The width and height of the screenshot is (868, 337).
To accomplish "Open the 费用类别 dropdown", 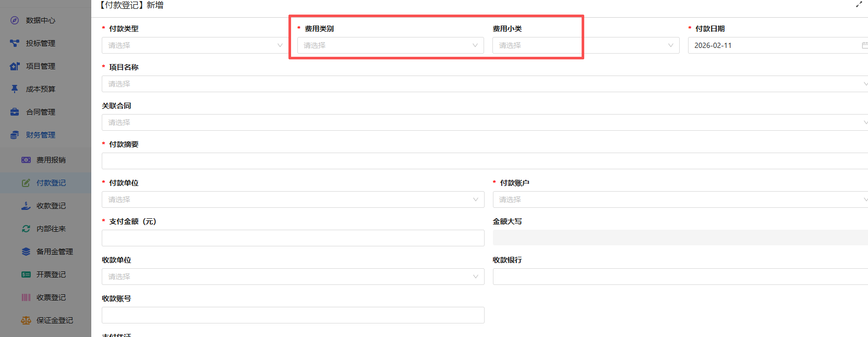I will tap(391, 45).
